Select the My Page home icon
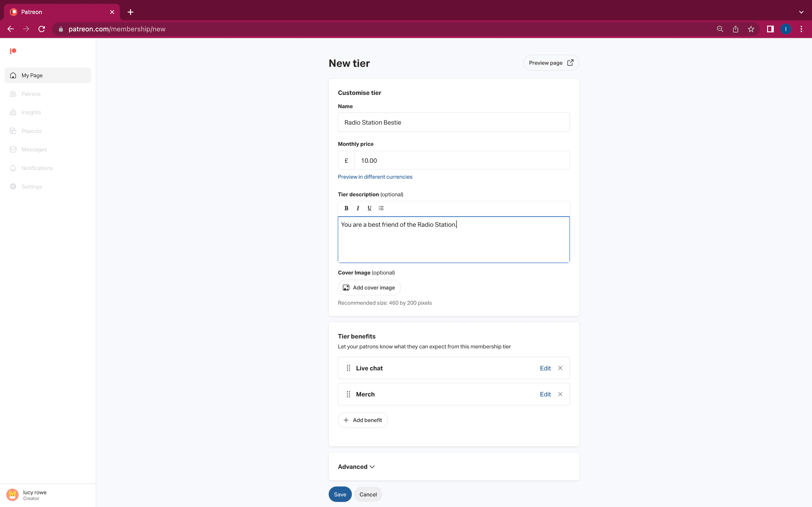The height and width of the screenshot is (507, 812). tap(13, 75)
